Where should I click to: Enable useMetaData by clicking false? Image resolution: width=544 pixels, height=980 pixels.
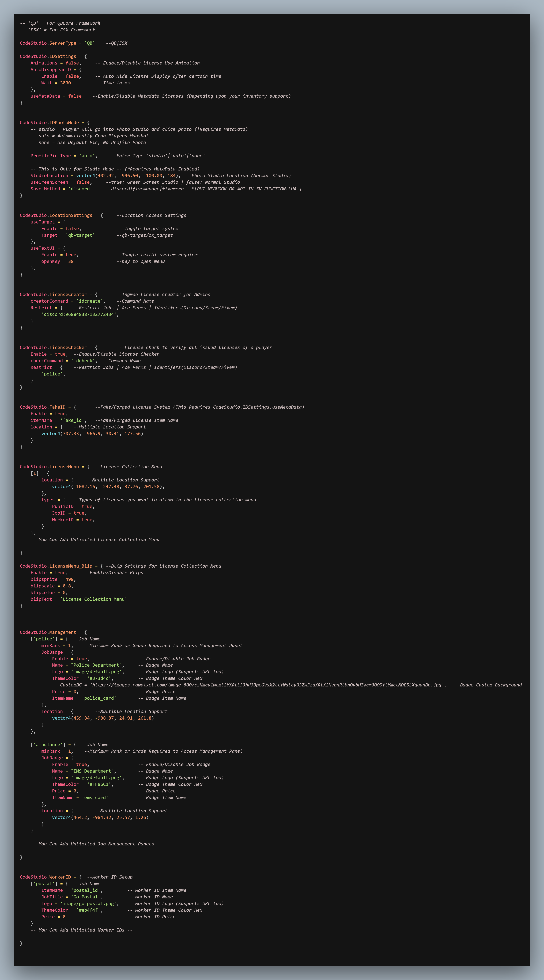coord(75,96)
